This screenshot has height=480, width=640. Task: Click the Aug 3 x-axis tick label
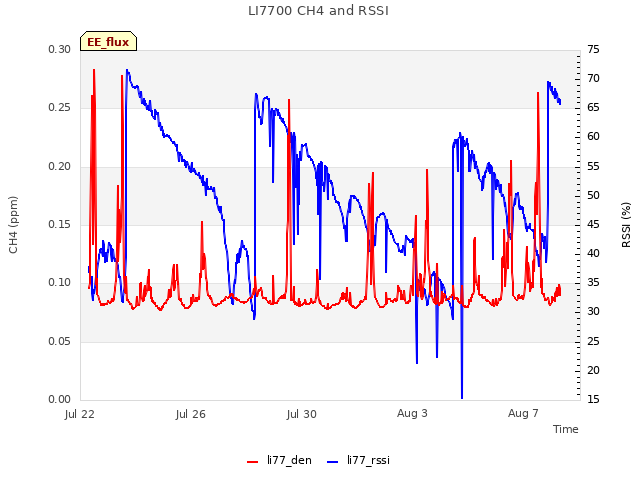[x=412, y=413]
